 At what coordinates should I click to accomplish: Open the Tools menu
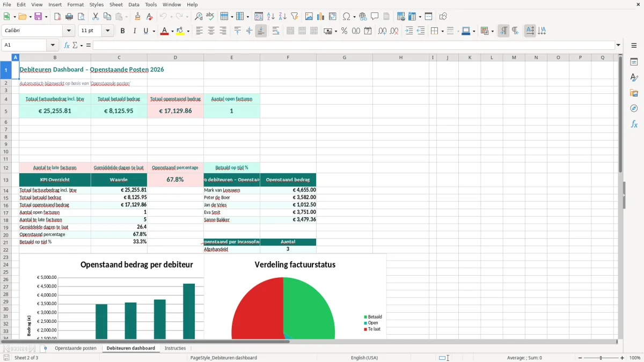[151, 4]
